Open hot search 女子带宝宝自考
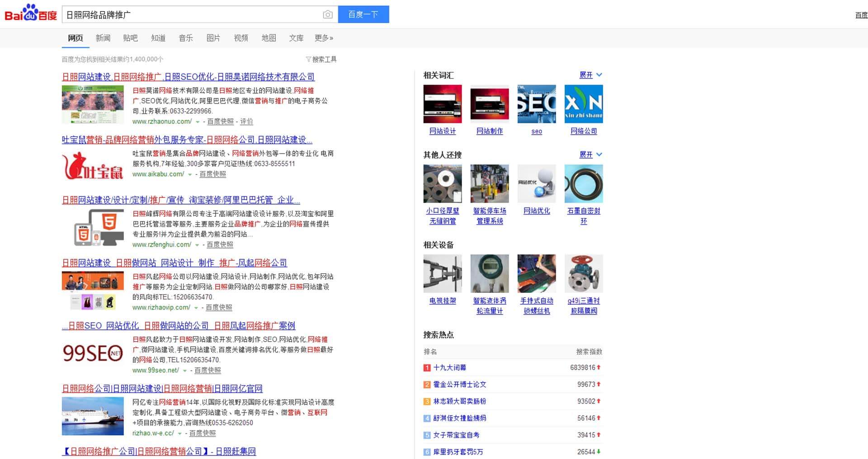Viewport: 868px width, 459px height. pos(456,435)
